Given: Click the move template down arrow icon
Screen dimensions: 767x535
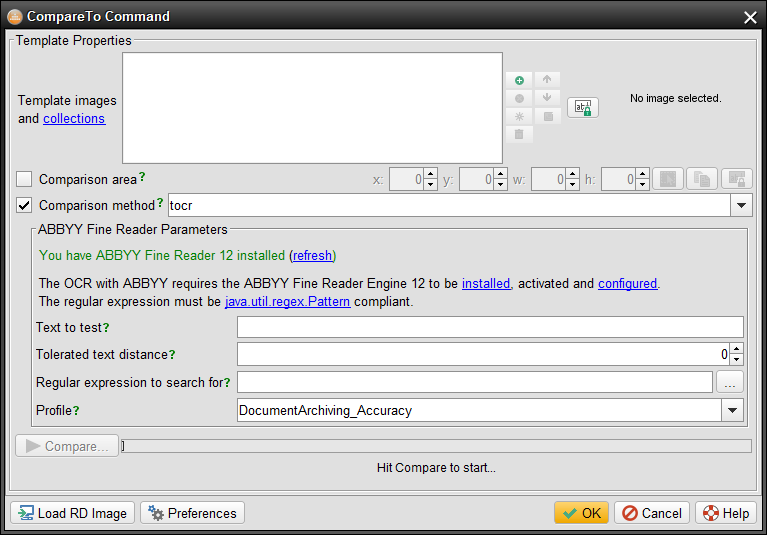Looking at the screenshot, I should 547,98.
